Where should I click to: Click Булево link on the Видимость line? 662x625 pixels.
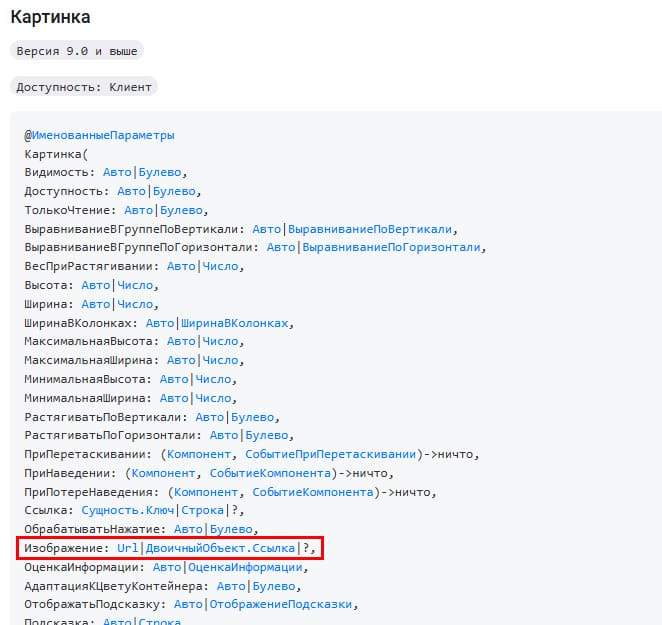click(160, 172)
